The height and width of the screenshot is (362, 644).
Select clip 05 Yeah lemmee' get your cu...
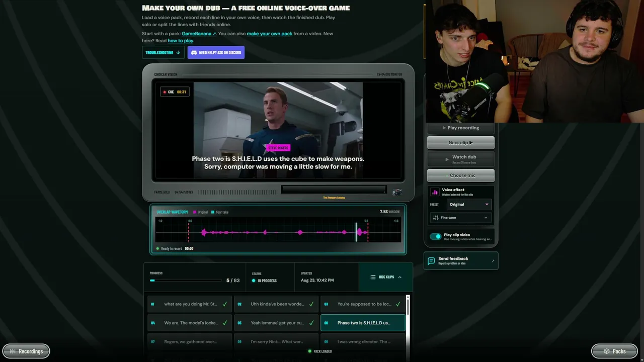(x=276, y=323)
